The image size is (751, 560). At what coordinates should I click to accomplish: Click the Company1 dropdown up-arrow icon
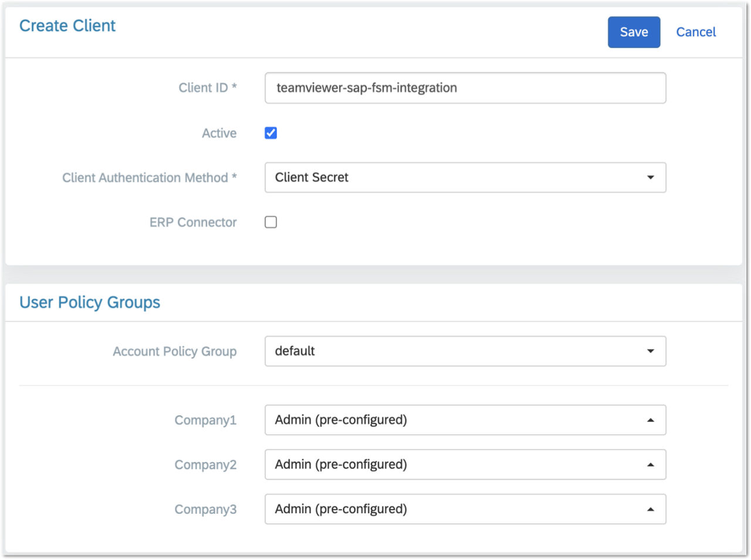650,420
